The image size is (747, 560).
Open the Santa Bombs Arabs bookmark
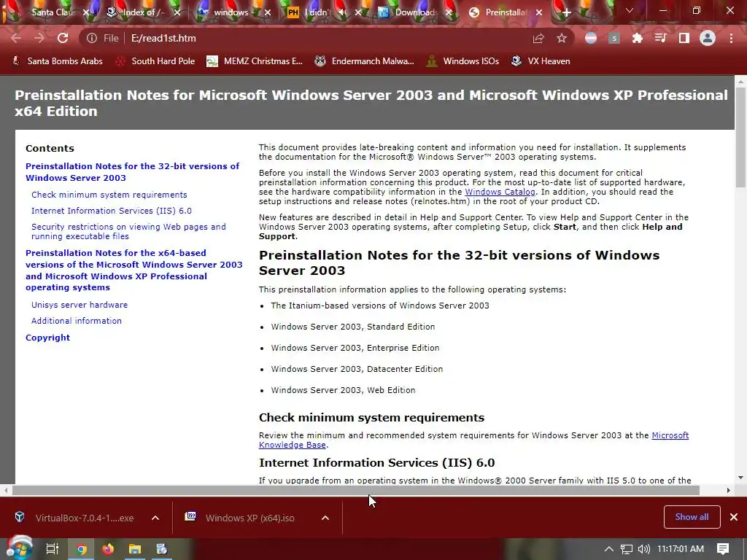click(57, 61)
